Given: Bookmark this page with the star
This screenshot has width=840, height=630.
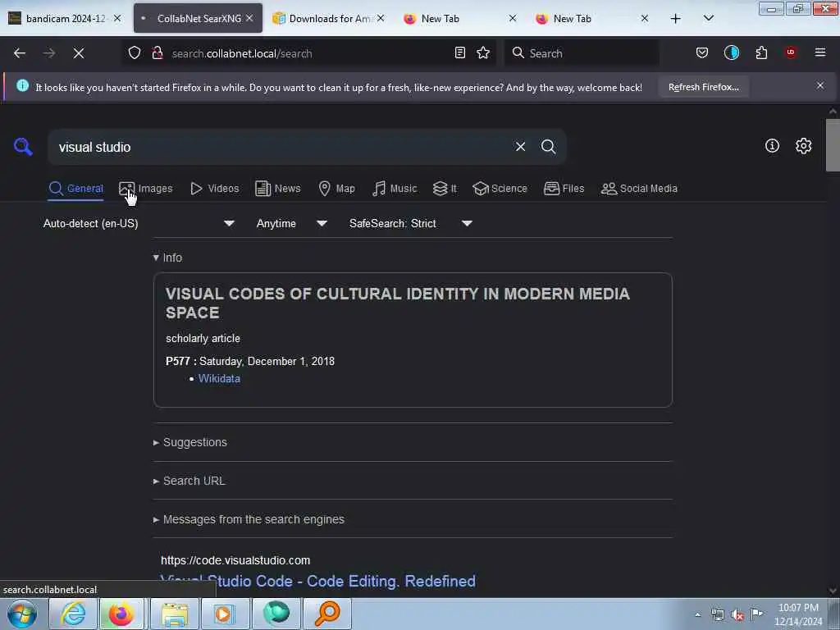Looking at the screenshot, I should pos(482,53).
